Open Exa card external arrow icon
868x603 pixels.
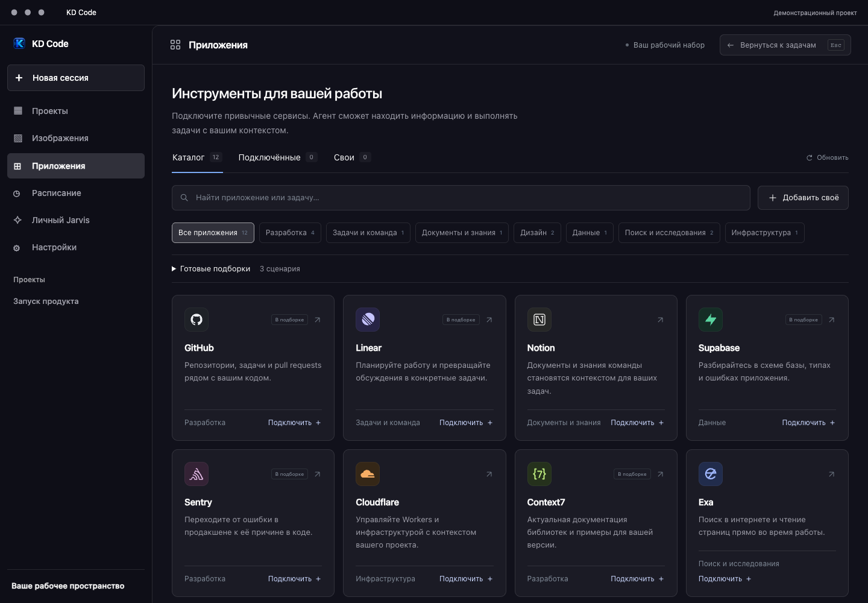coord(832,474)
